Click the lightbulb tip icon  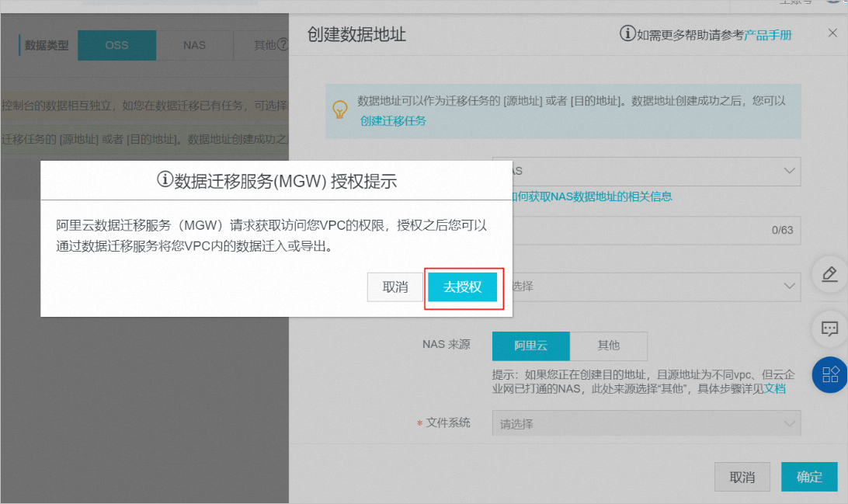tap(339, 109)
